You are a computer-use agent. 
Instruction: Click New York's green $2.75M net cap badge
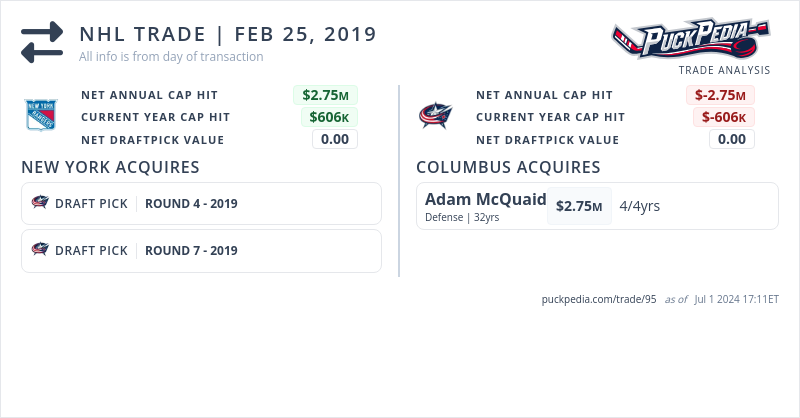[325, 95]
